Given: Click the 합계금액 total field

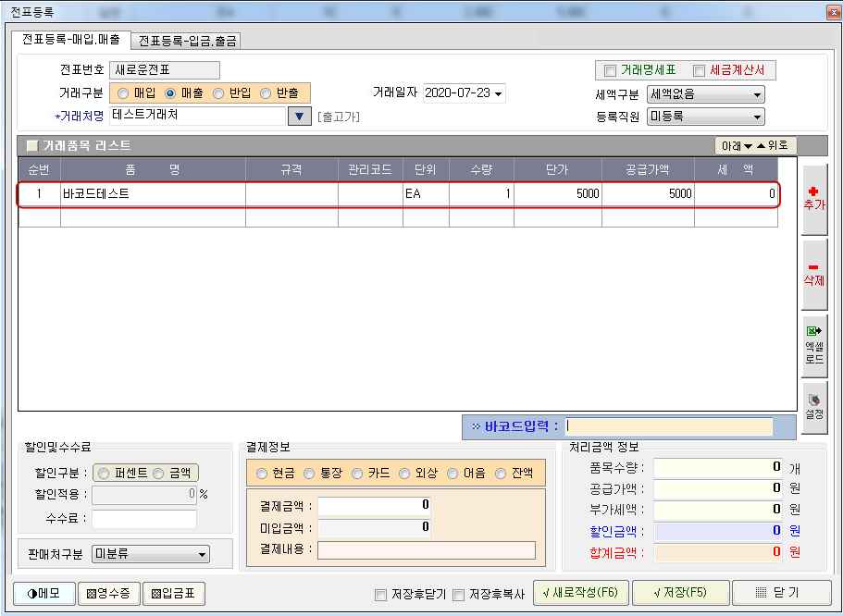Looking at the screenshot, I should (718, 552).
